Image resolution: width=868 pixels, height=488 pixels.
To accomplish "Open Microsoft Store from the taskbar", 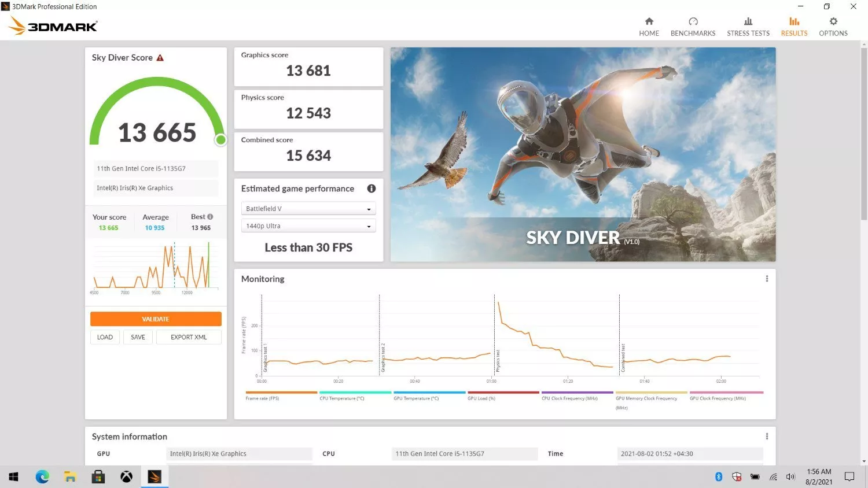I will (x=98, y=477).
